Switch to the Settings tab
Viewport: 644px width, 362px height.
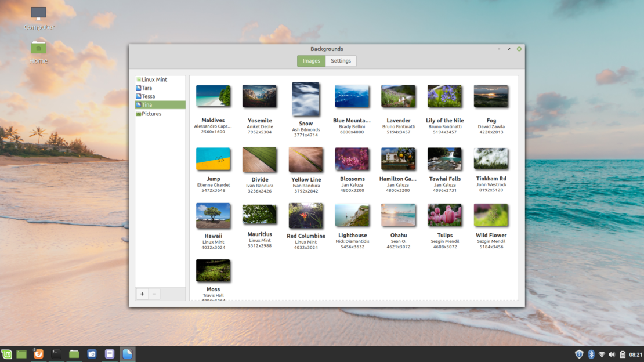(341, 60)
